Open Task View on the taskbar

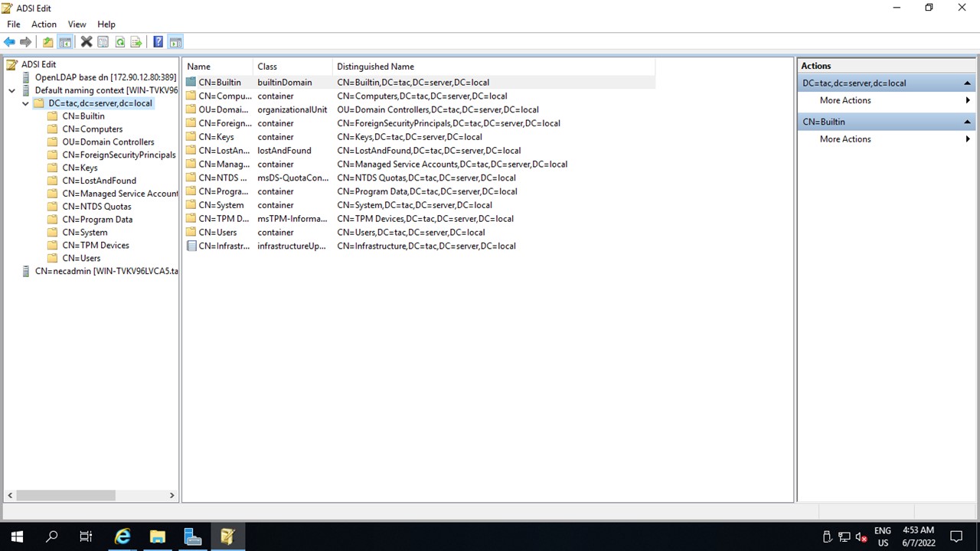(86, 536)
